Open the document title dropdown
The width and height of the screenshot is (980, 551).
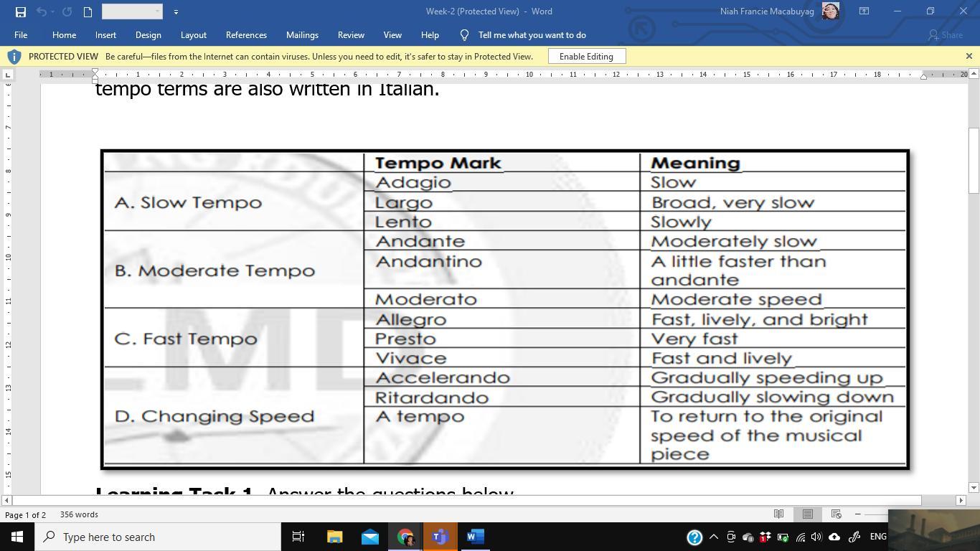click(x=133, y=11)
